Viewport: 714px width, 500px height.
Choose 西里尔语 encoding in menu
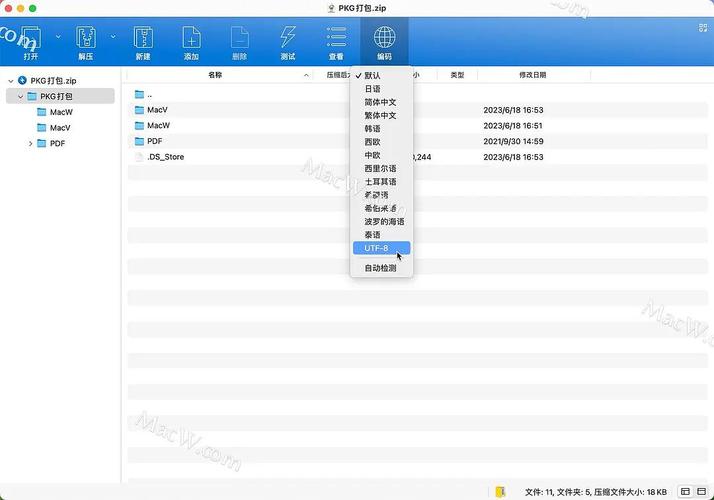click(382, 168)
